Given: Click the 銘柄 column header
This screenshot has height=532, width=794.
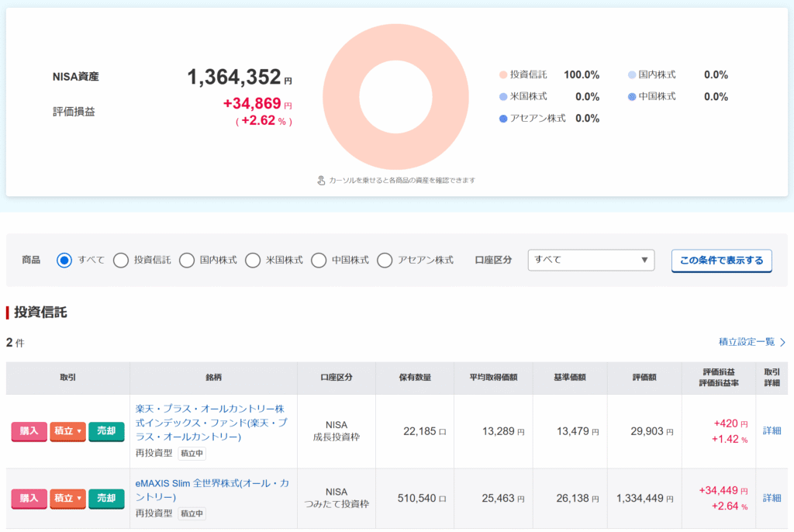Looking at the screenshot, I should 214,378.
